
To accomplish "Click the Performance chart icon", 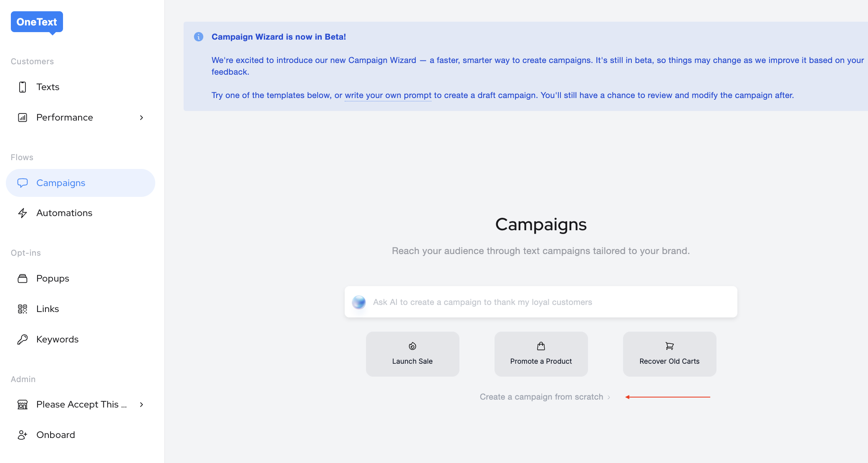I will pyautogui.click(x=23, y=118).
